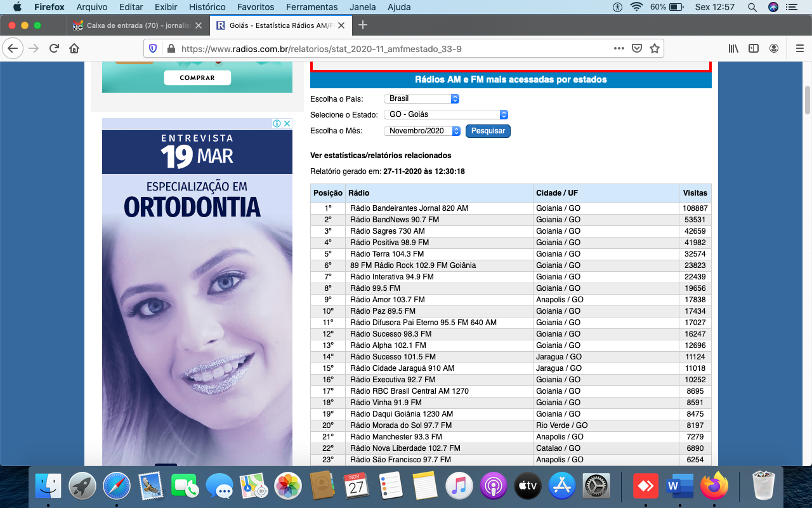Close the ad with the X icon
The height and width of the screenshot is (508, 812).
[287, 124]
